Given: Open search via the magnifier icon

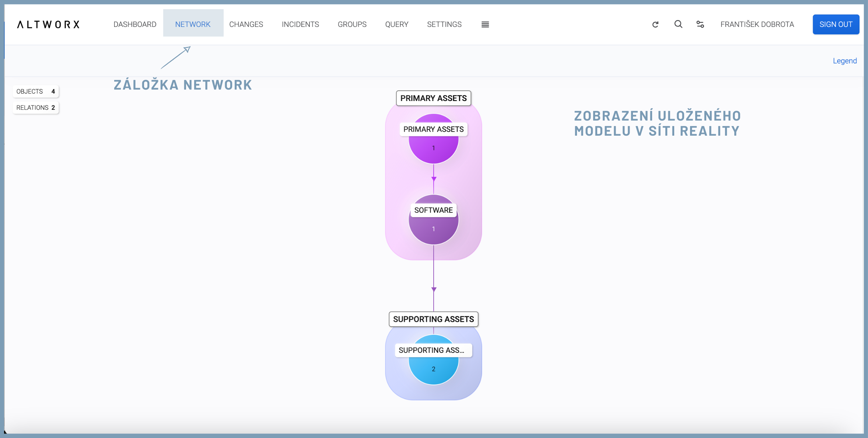Looking at the screenshot, I should pos(678,24).
